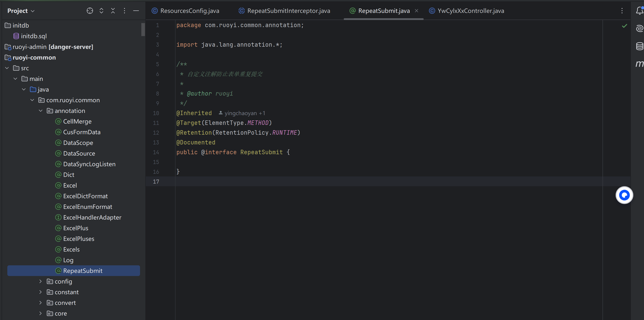The width and height of the screenshot is (644, 320).
Task: Switch to the YwCylxXxController.java tab
Action: tap(470, 11)
